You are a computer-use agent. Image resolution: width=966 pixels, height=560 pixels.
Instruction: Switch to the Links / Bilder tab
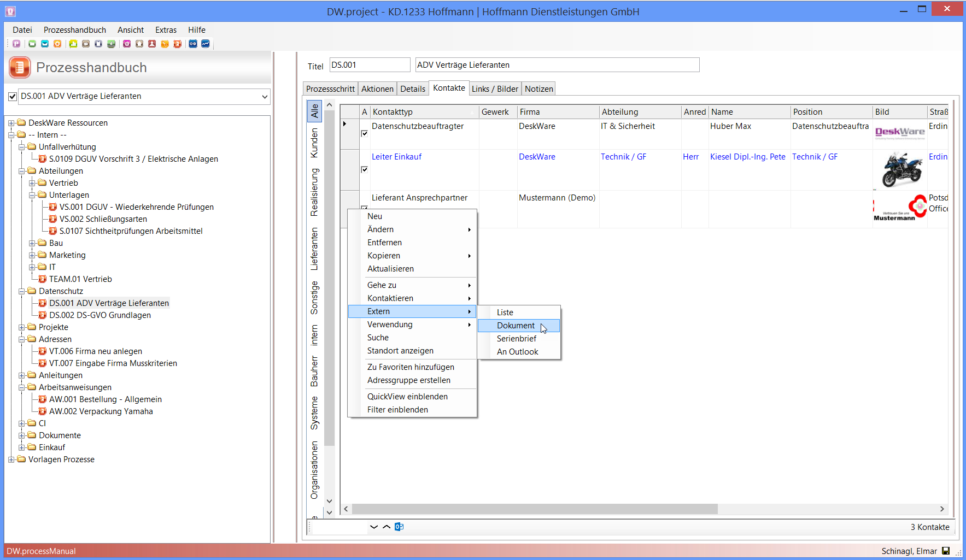click(x=495, y=89)
